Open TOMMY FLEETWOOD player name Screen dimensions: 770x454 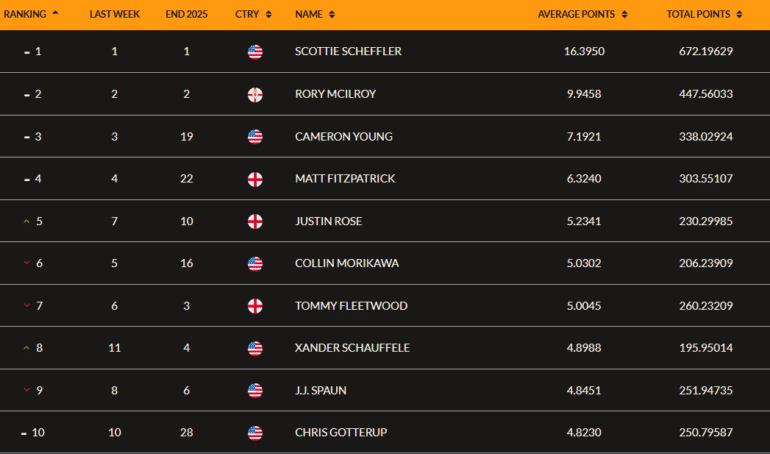point(351,306)
